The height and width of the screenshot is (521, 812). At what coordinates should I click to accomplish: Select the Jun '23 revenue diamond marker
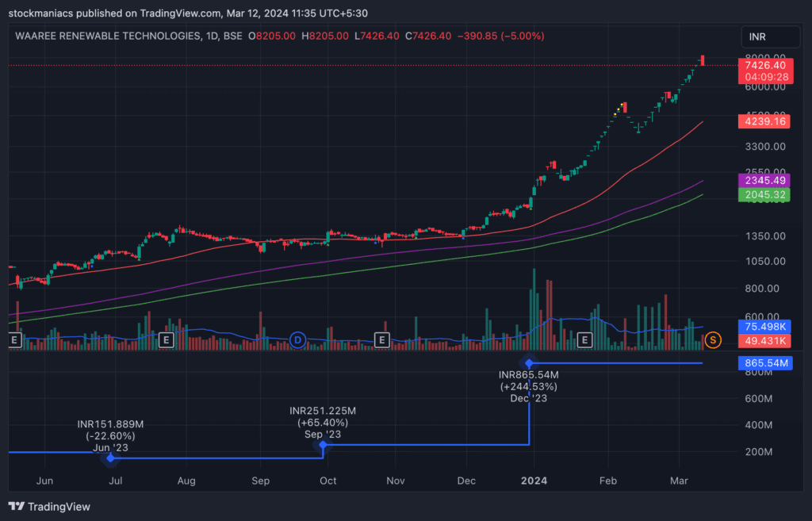[x=110, y=458]
